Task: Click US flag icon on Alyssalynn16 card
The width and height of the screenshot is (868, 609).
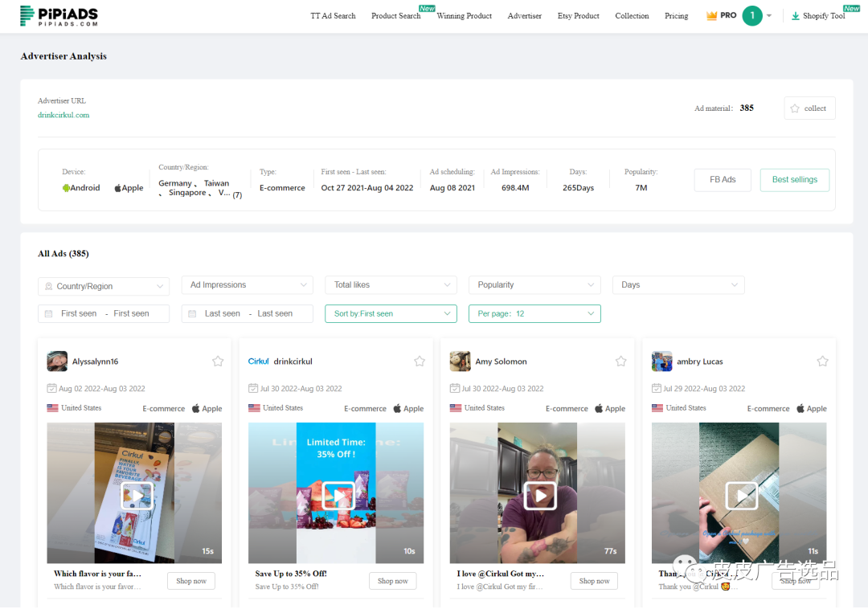Action: click(x=52, y=408)
